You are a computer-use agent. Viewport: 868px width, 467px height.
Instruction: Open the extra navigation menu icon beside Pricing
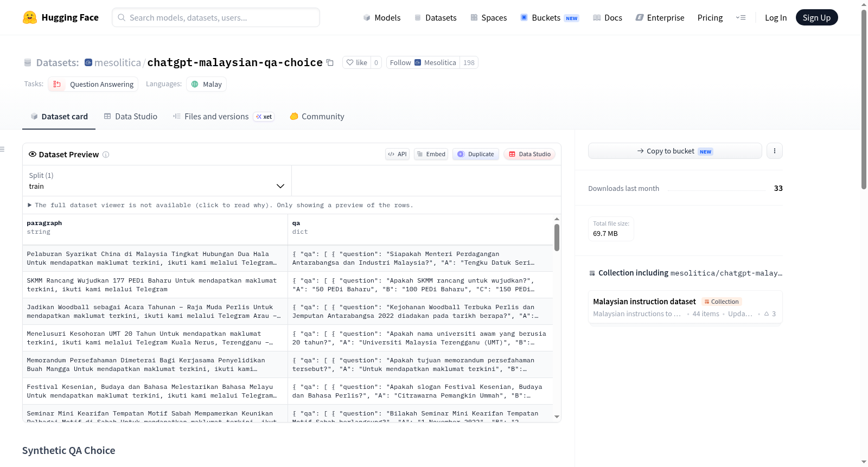[x=741, y=17]
